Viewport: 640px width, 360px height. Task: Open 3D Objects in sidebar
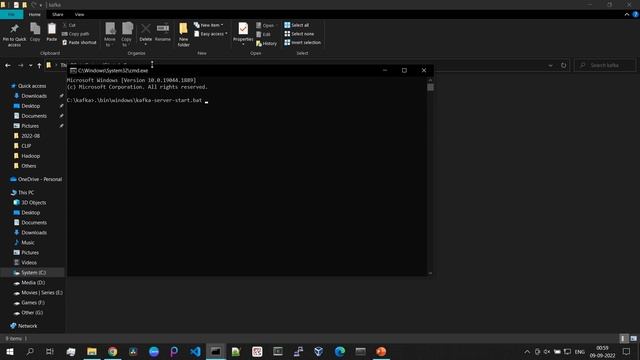(33, 202)
